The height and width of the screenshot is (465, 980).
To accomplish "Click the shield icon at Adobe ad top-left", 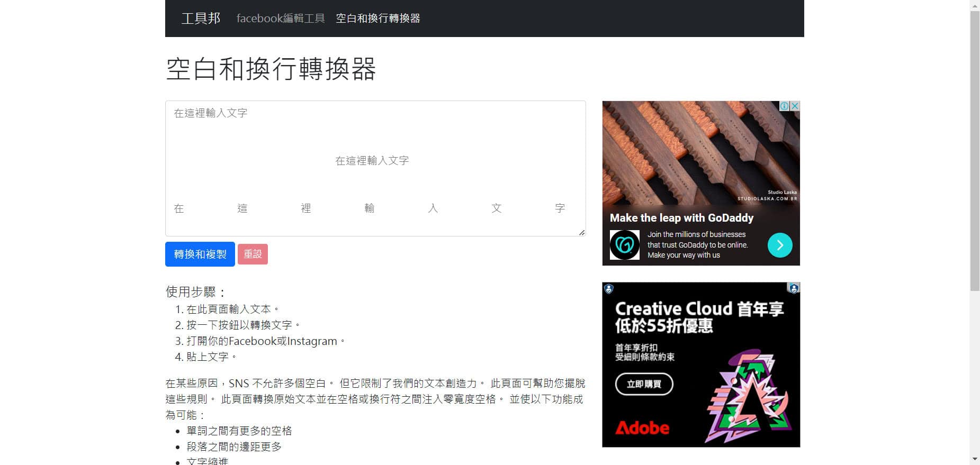I will [609, 289].
